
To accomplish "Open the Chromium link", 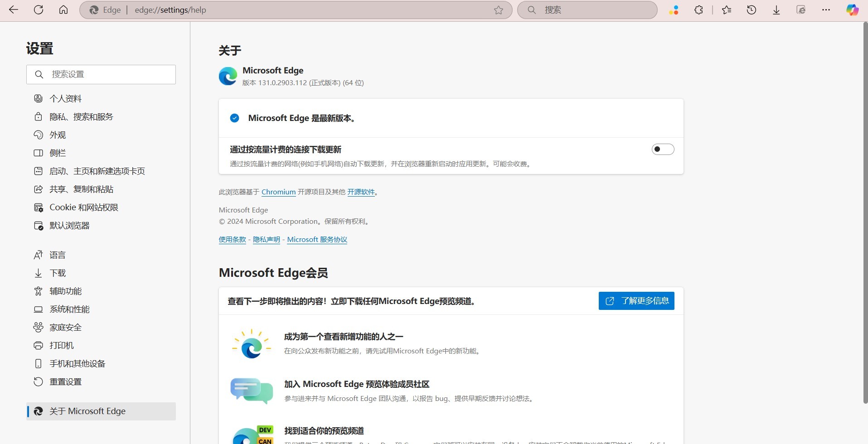I will pos(278,192).
